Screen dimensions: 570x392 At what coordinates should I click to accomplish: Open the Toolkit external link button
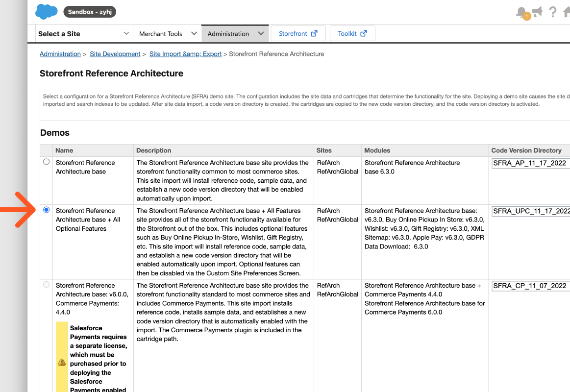[352, 33]
